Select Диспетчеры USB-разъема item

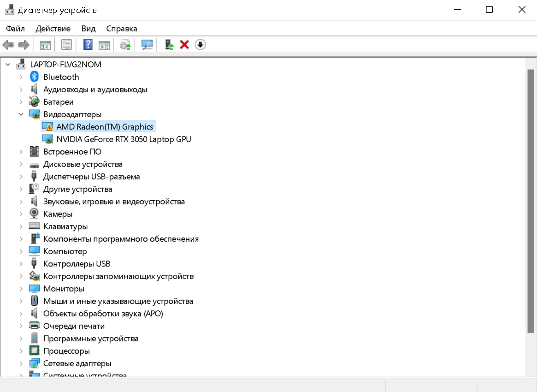pos(91,177)
